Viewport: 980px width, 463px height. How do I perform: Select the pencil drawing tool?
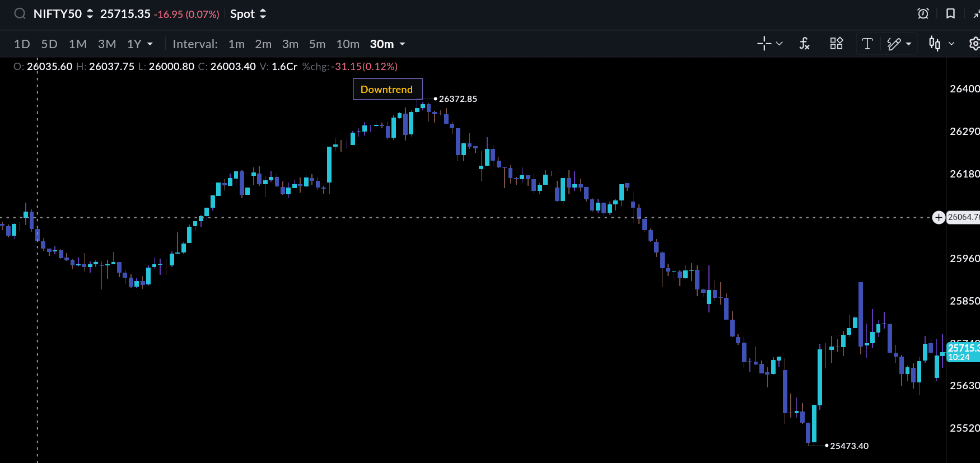click(894, 44)
